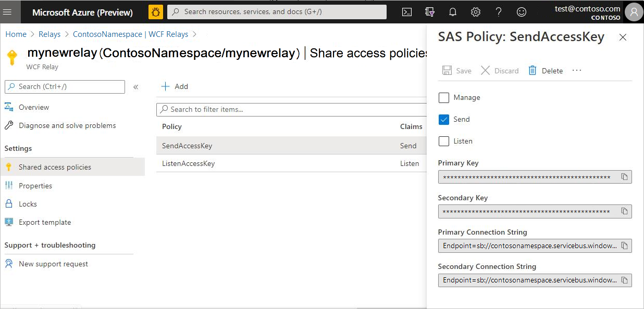The width and height of the screenshot is (644, 309).
Task: Collapse the resource sidebar with double chevron
Action: point(136,87)
